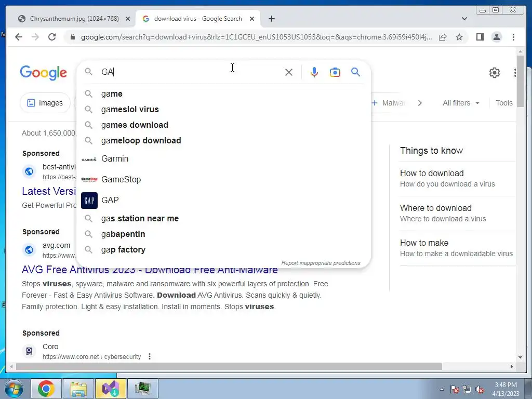The width and height of the screenshot is (532, 399).
Task: Share this page via address bar icon
Action: [443, 37]
